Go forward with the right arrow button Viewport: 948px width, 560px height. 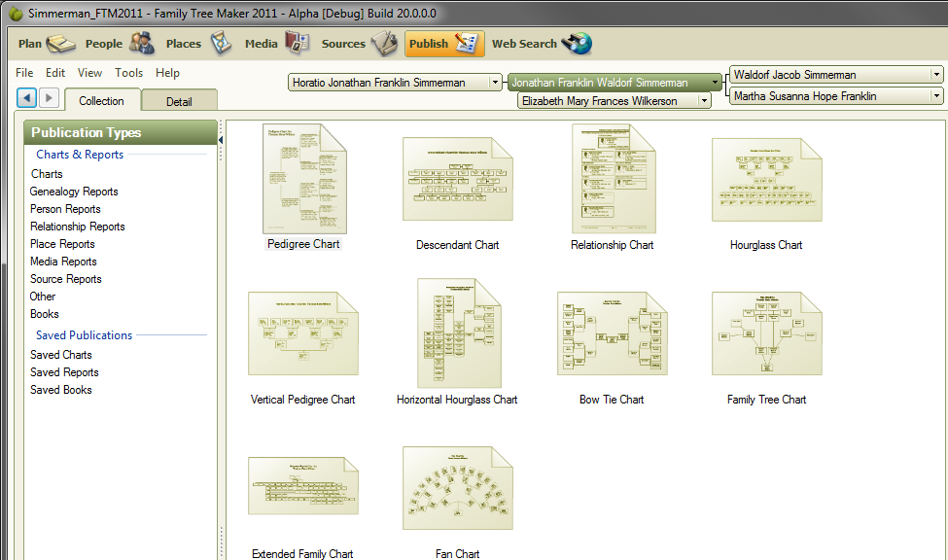click(x=49, y=97)
